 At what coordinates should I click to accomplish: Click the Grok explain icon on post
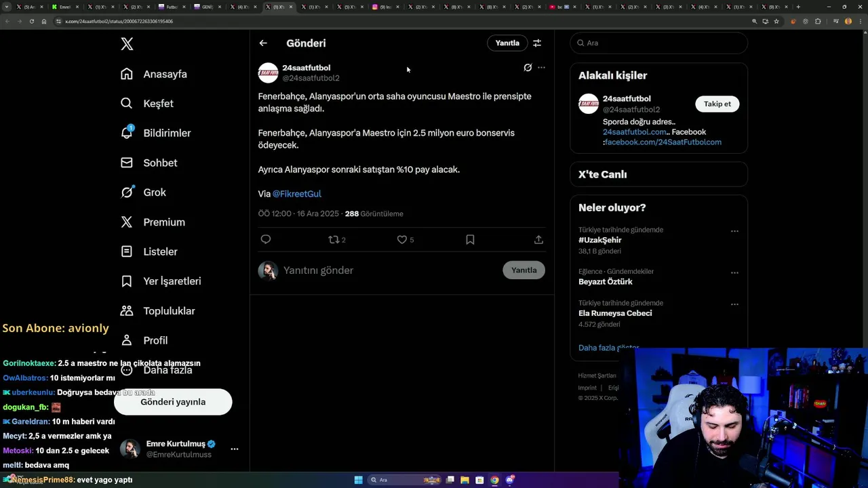pyautogui.click(x=528, y=68)
